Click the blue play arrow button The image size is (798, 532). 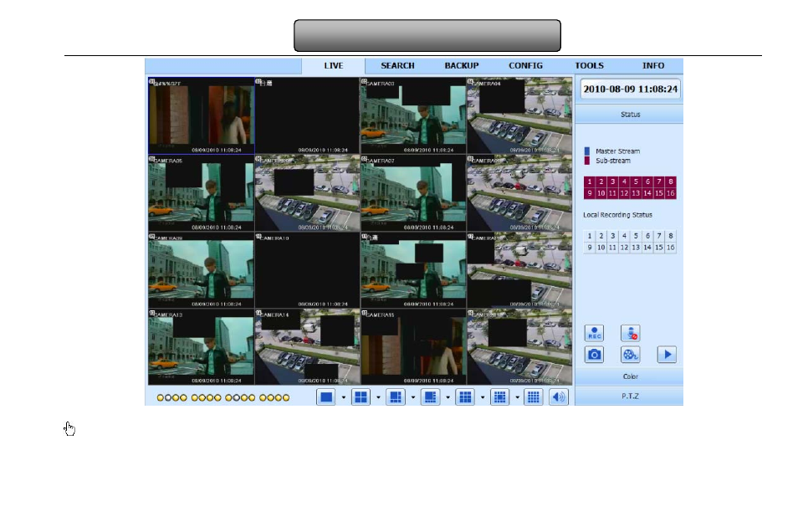pos(667,355)
